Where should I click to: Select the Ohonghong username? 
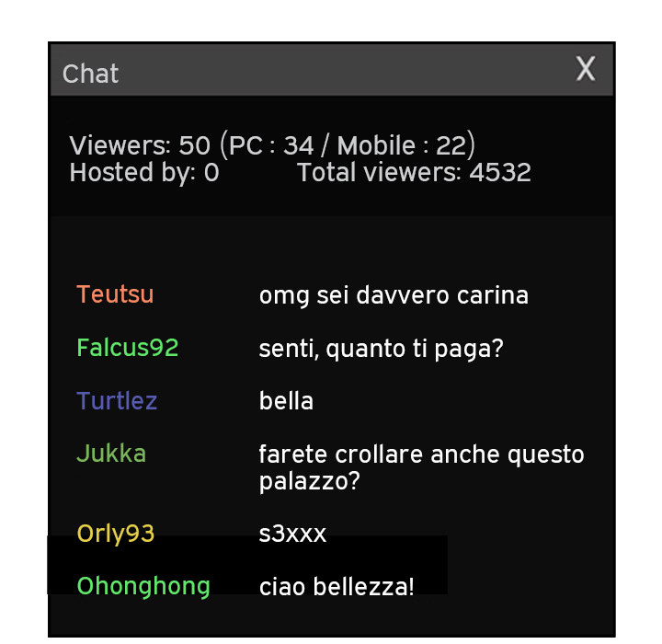[x=143, y=587]
